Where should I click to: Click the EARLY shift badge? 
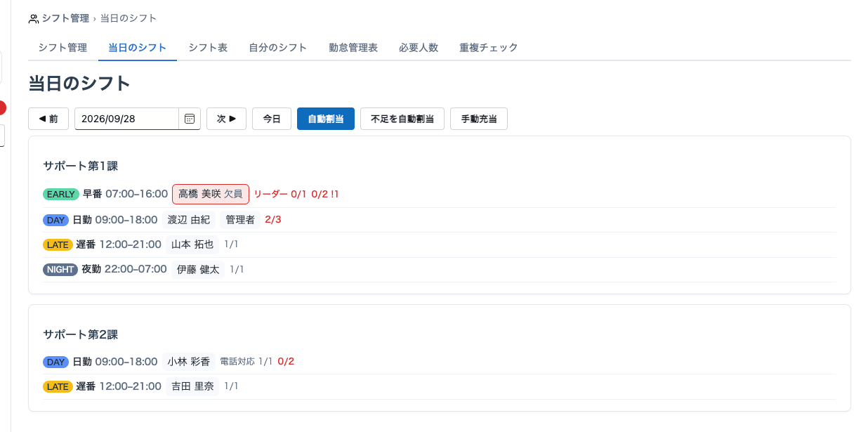click(x=61, y=194)
